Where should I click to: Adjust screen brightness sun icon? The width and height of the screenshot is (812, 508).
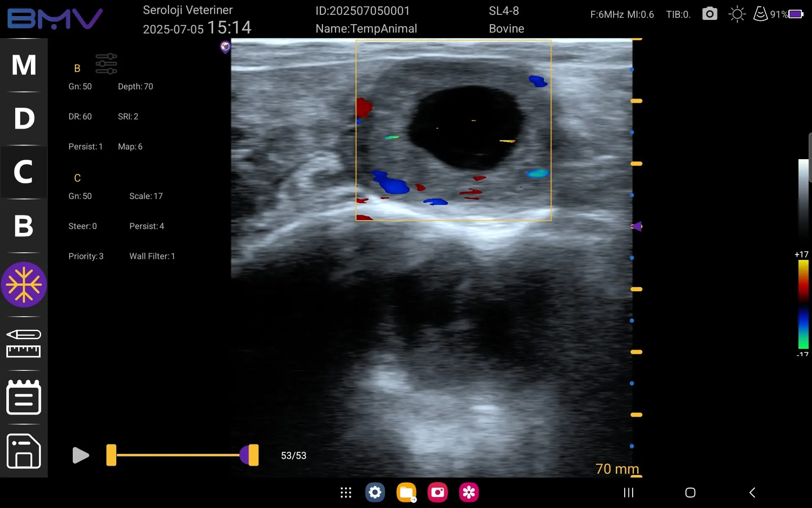point(737,14)
